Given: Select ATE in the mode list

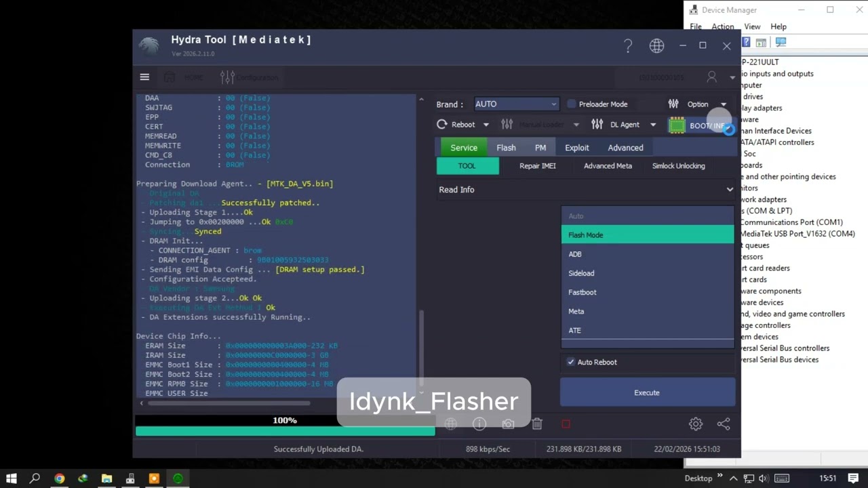Looking at the screenshot, I should coord(648,330).
